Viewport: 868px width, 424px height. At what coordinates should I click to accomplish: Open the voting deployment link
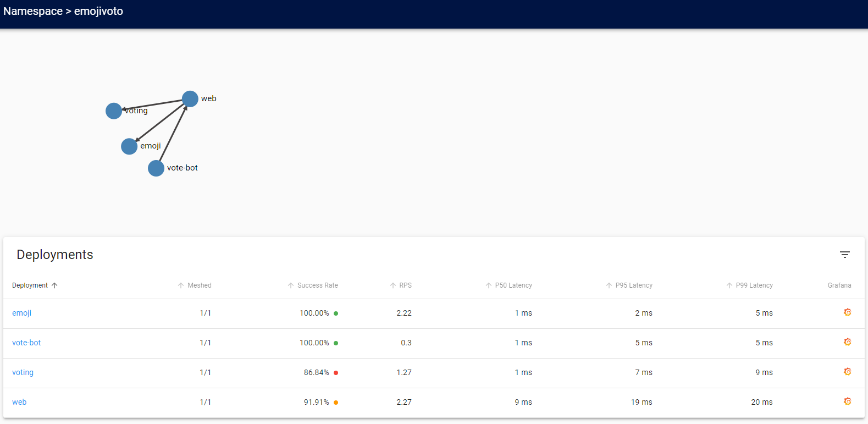click(23, 372)
